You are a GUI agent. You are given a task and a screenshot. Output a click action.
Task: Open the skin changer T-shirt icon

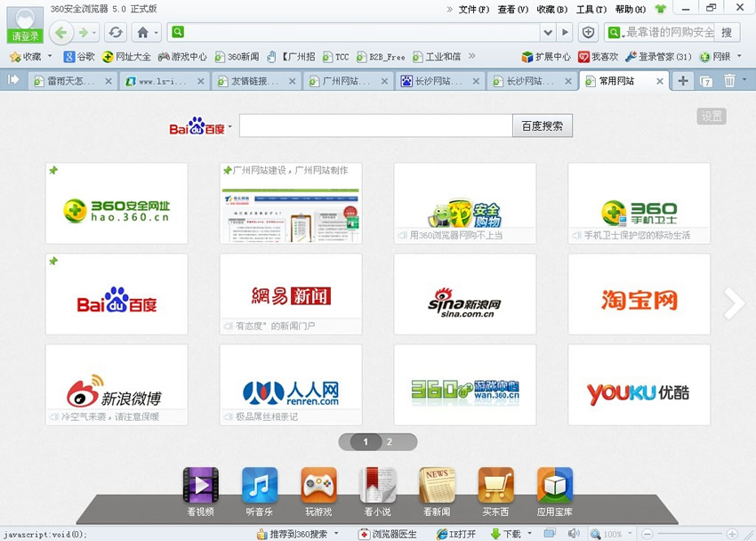click(660, 9)
